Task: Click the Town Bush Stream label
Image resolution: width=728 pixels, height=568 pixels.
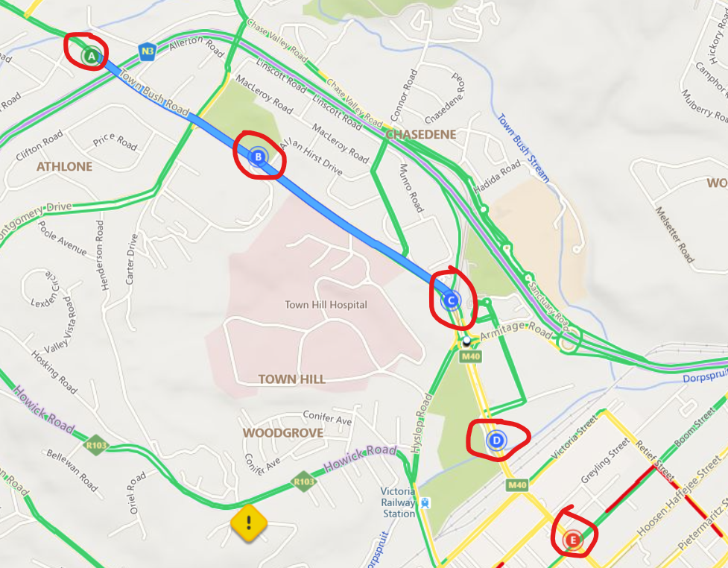Action: tap(523, 148)
